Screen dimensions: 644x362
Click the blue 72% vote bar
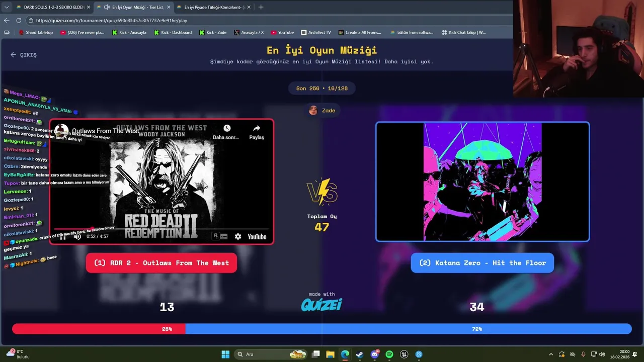[x=409, y=329]
